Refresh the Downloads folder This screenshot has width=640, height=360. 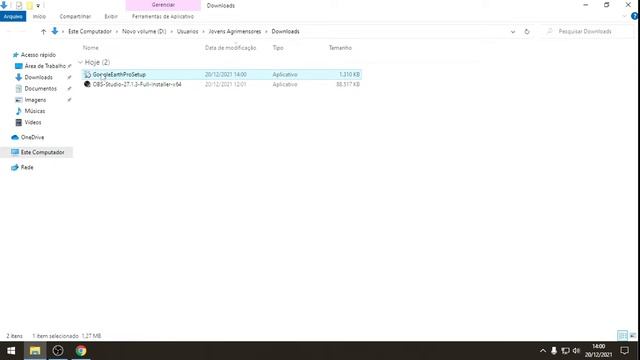pos(527,31)
